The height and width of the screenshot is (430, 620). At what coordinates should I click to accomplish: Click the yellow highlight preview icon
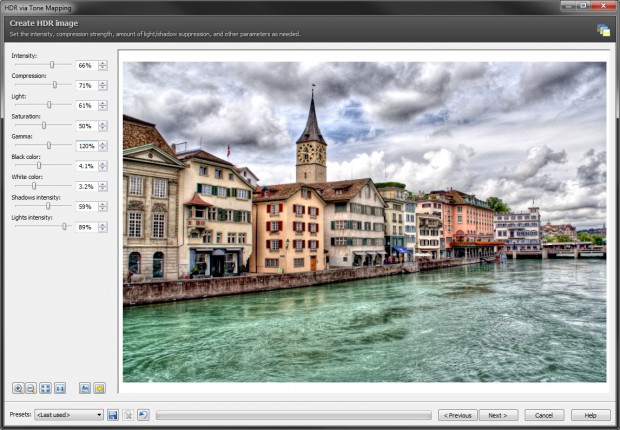99,388
